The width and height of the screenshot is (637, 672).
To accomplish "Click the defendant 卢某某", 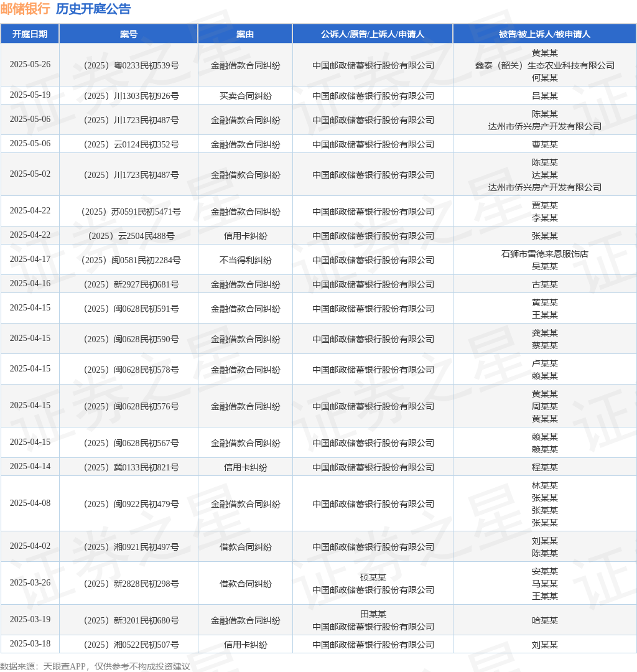I will pos(545,363).
